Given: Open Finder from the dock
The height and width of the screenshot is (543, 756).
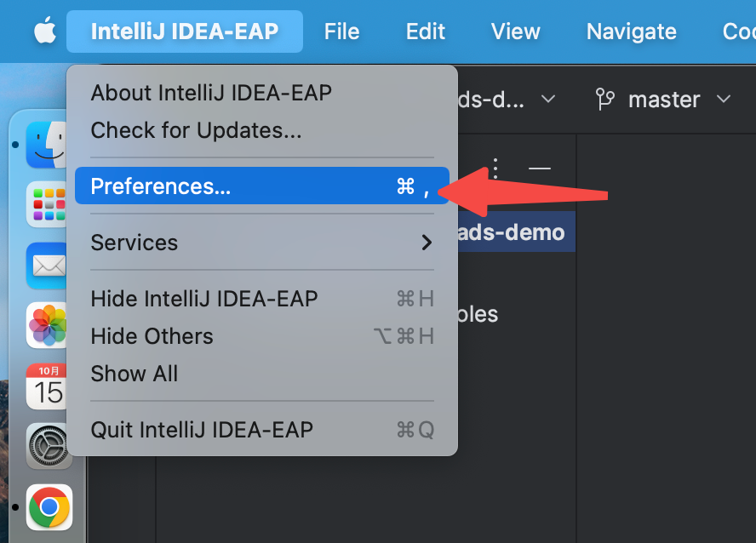Looking at the screenshot, I should (x=47, y=145).
